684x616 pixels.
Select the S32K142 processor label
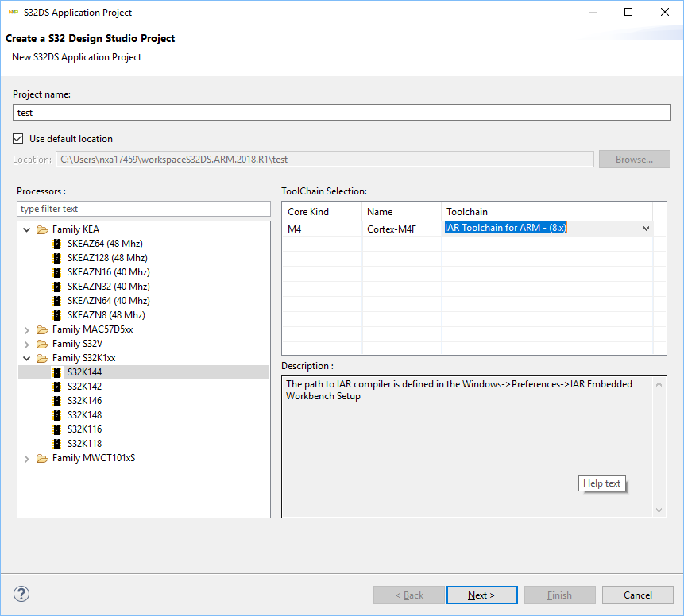[x=85, y=387]
